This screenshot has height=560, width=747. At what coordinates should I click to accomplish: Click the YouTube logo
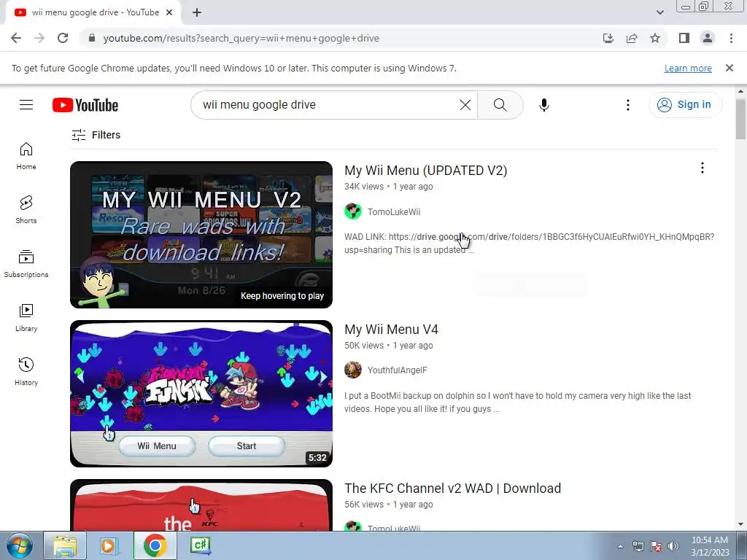(85, 105)
